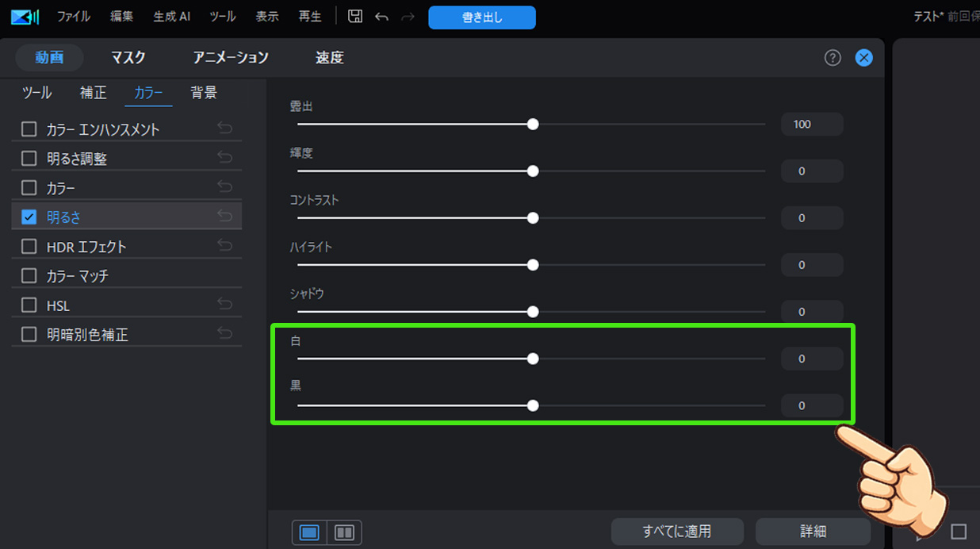Screen dimensions: 980x549
Task: Click the revert icon next to HSL
Action: coord(224,304)
